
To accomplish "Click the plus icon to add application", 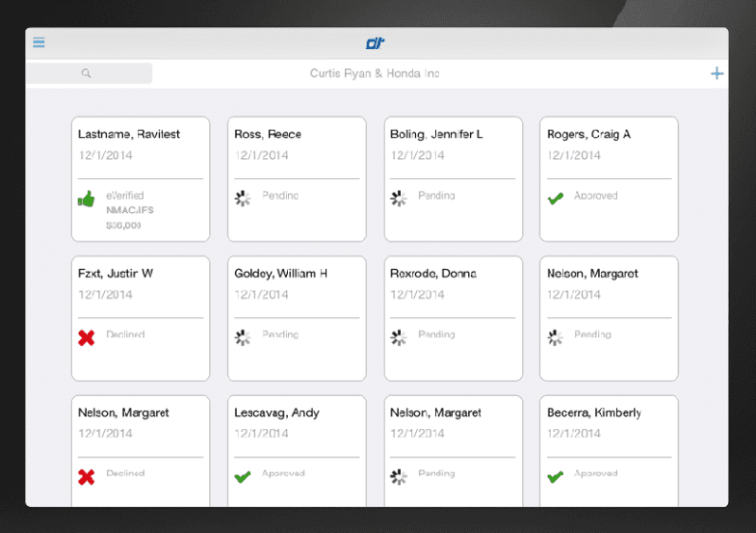I will (717, 73).
